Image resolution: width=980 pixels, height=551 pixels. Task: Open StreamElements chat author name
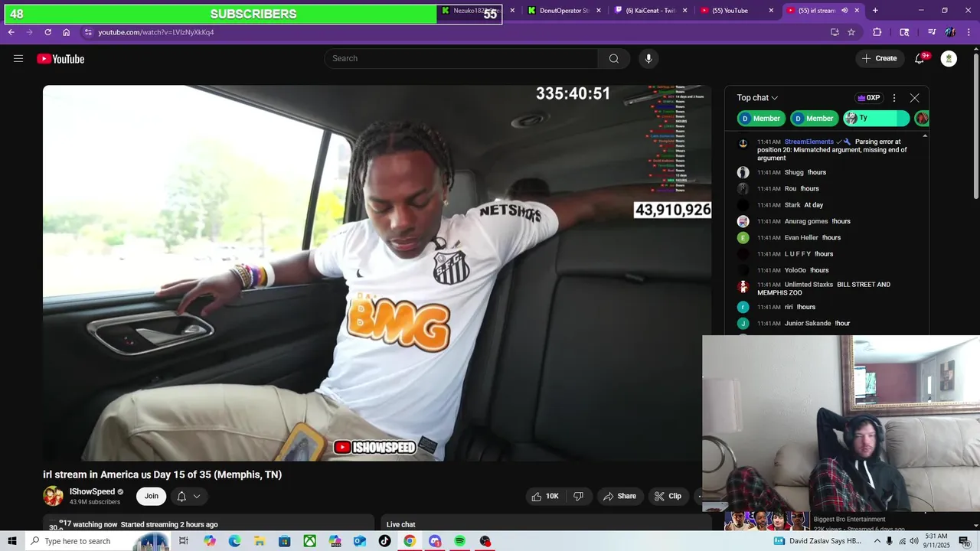pos(808,142)
